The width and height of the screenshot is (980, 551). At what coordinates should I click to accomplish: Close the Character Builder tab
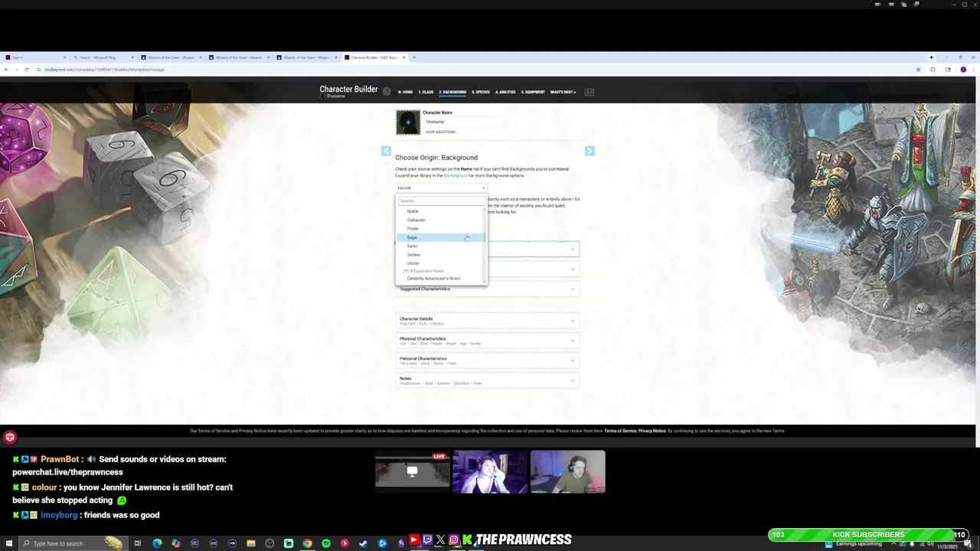(403, 57)
